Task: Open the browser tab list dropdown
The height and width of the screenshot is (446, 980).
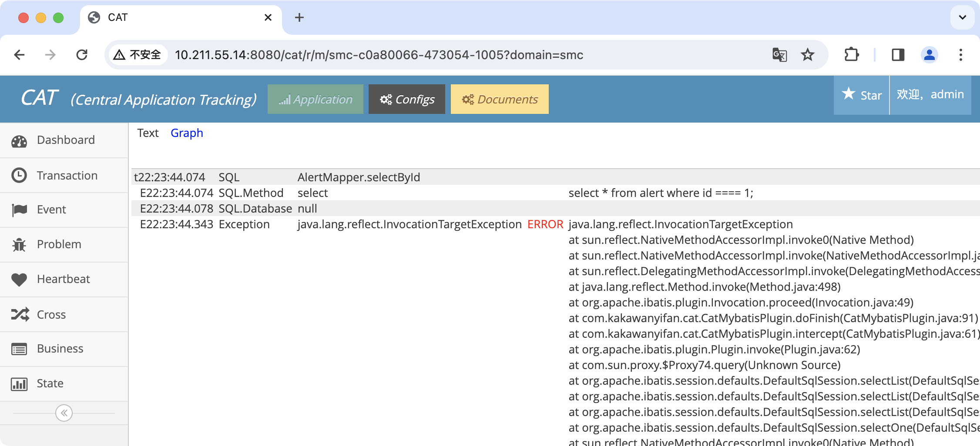Action: pos(962,17)
